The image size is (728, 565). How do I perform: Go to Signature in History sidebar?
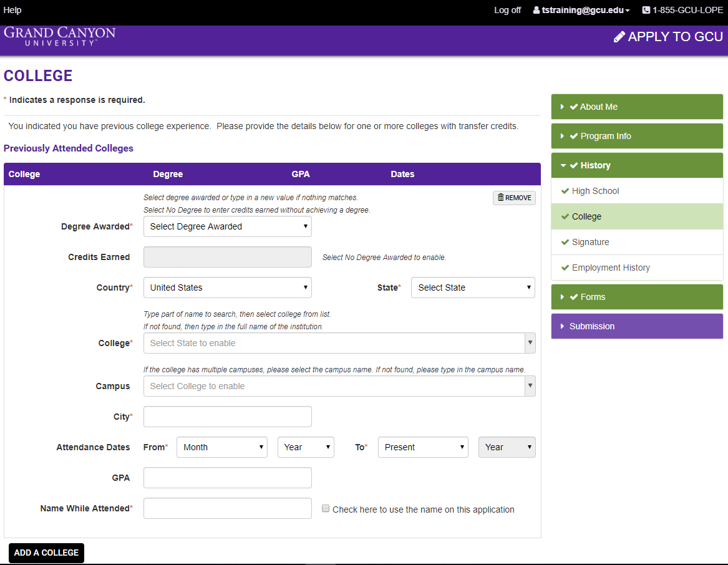click(x=637, y=242)
